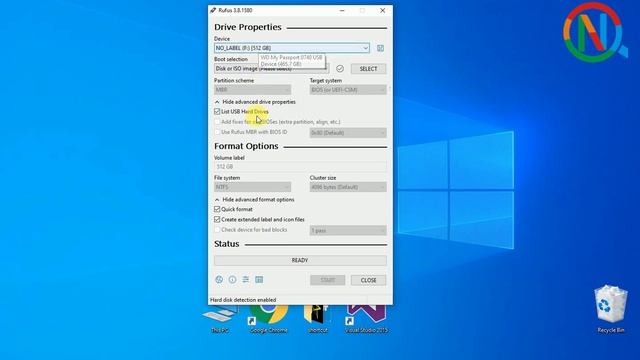Click the Hard disk detection enabled status text
The height and width of the screenshot is (360, 640).
[243, 300]
